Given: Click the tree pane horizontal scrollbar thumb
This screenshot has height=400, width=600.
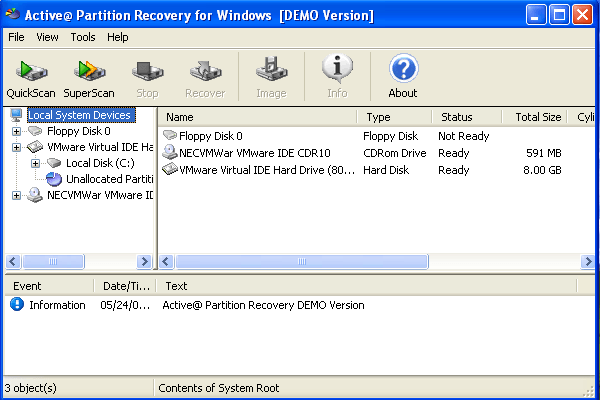Looking at the screenshot, I should [x=53, y=261].
